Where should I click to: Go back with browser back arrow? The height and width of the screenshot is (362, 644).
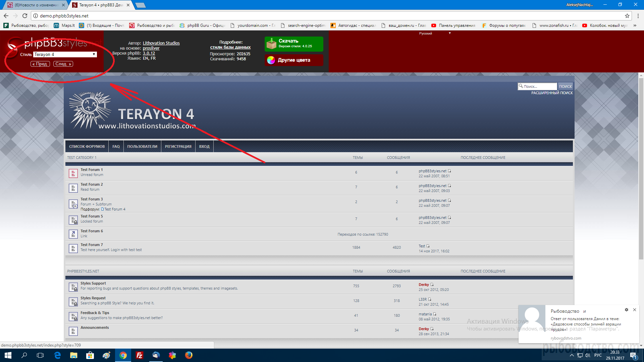pyautogui.click(x=6, y=16)
